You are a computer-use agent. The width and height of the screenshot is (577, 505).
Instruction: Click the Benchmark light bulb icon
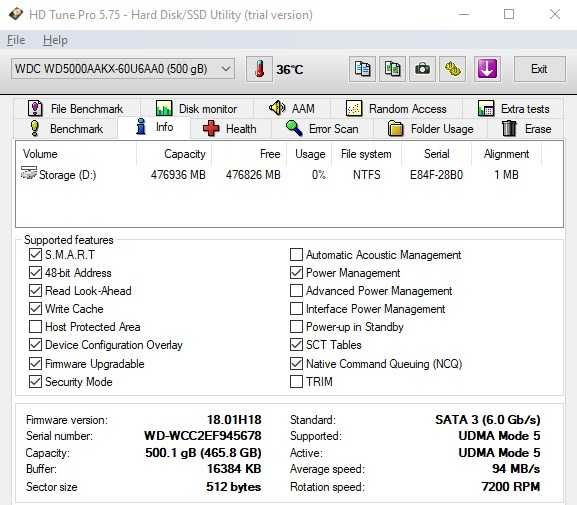[35, 128]
